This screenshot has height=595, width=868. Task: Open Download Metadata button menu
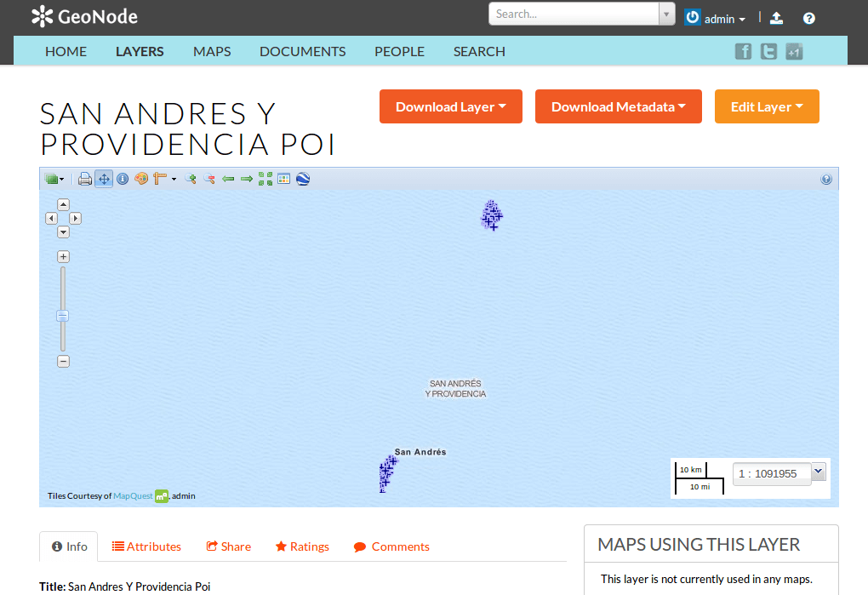(x=619, y=106)
